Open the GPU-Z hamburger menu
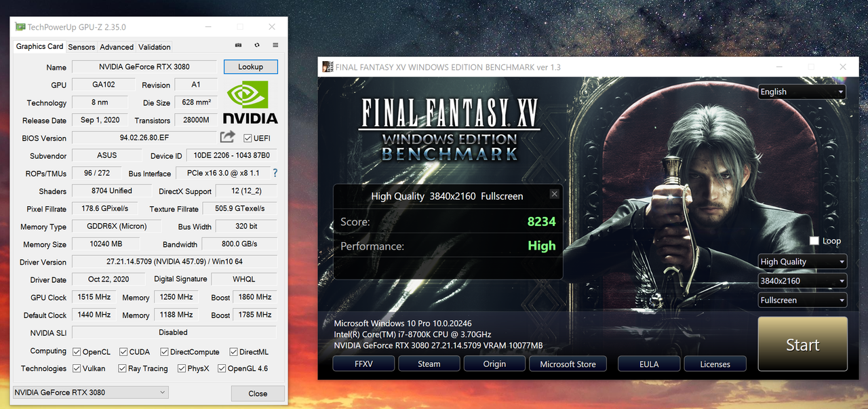 point(275,45)
